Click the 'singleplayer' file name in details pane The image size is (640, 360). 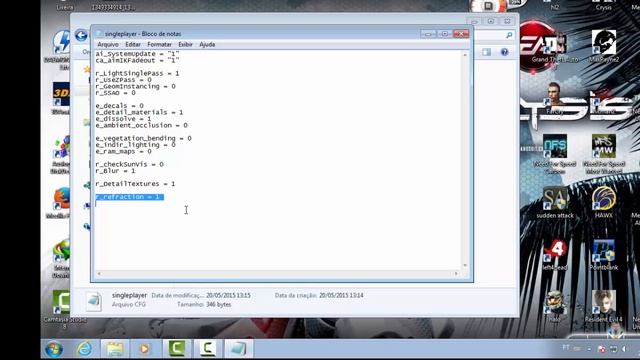pos(129,295)
